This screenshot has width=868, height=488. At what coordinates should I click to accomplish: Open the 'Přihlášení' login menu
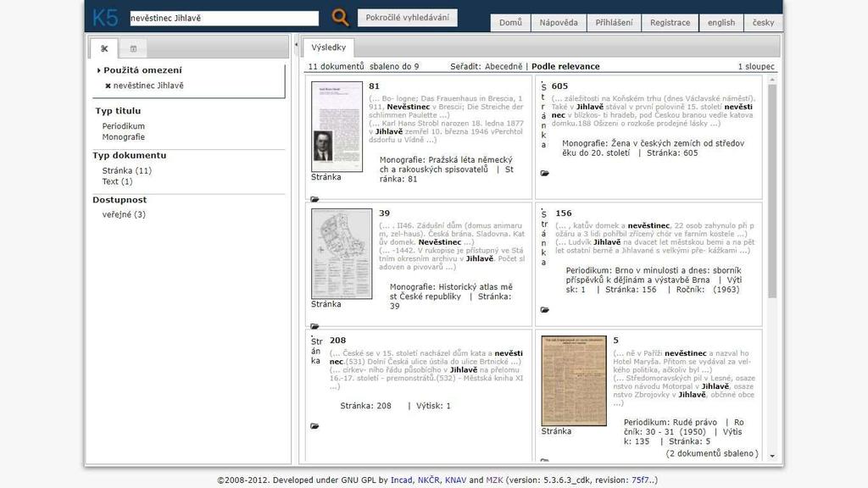click(x=614, y=23)
